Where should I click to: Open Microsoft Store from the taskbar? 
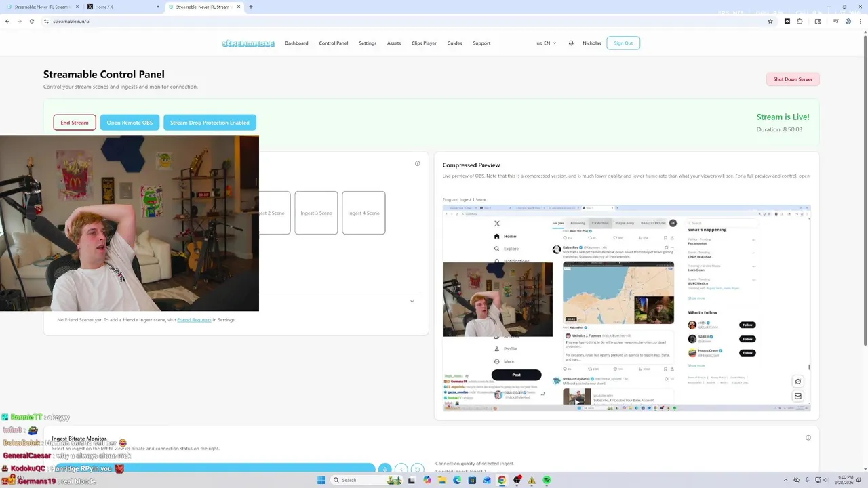pos(472,480)
